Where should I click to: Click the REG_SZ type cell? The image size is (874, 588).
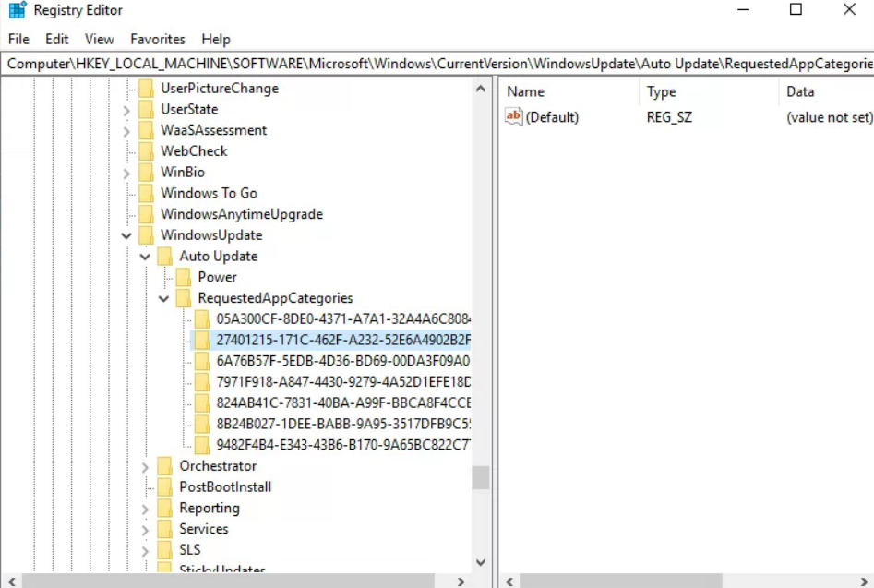(669, 117)
